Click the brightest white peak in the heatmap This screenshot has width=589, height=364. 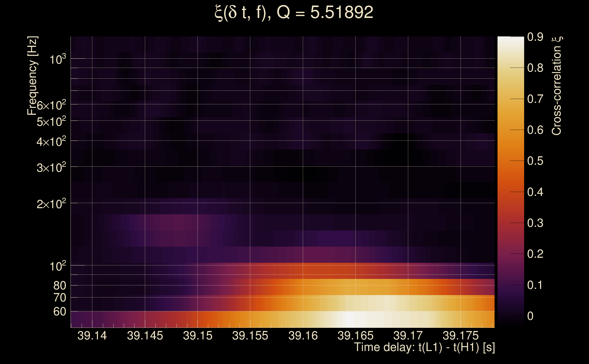350,319
